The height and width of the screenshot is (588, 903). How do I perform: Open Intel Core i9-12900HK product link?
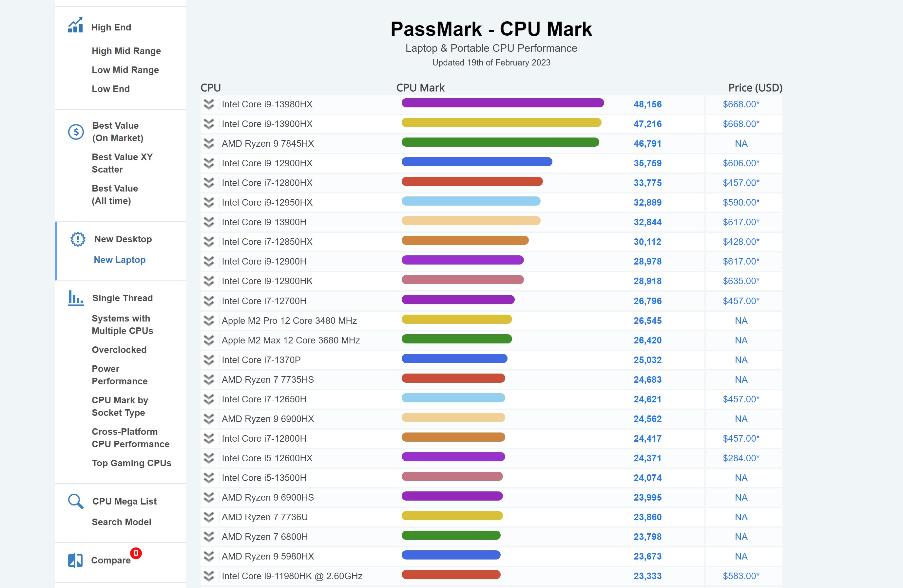click(x=267, y=281)
